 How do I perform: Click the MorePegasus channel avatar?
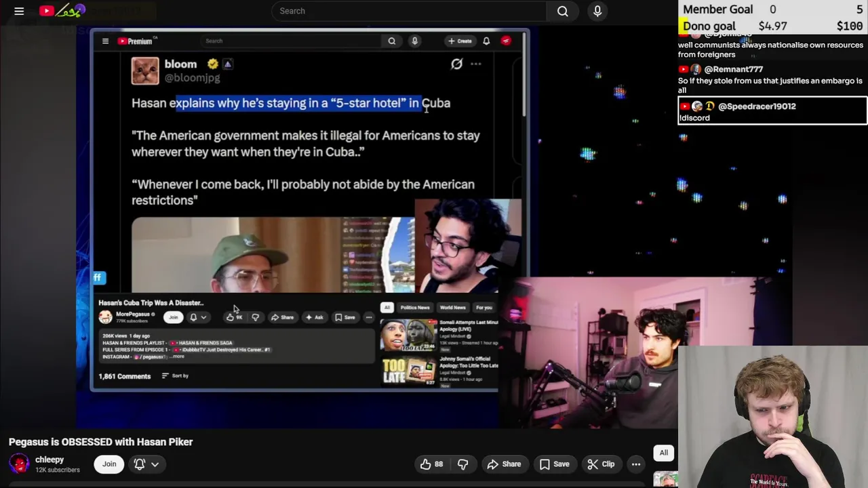coord(105,317)
